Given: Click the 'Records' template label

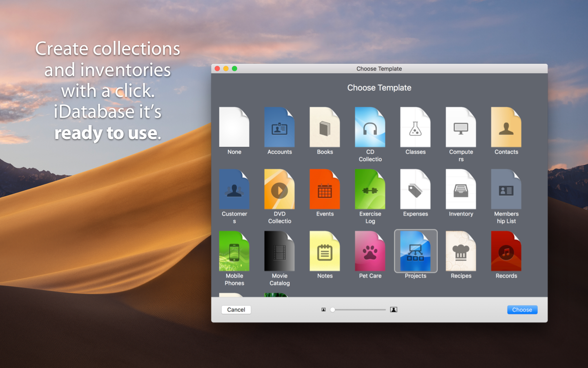Looking at the screenshot, I should point(506,276).
